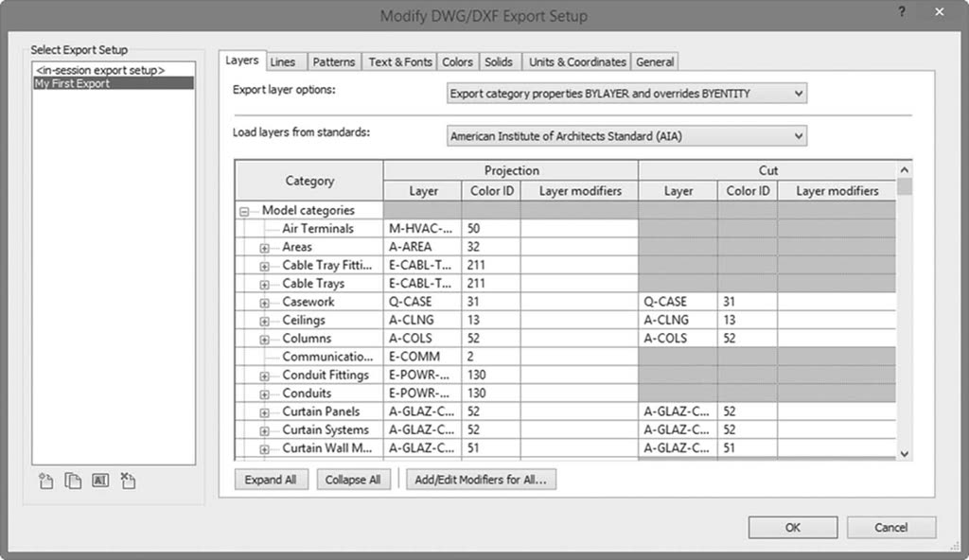The height and width of the screenshot is (560, 969).
Task: Rename the export setup icon
Action: point(100,480)
